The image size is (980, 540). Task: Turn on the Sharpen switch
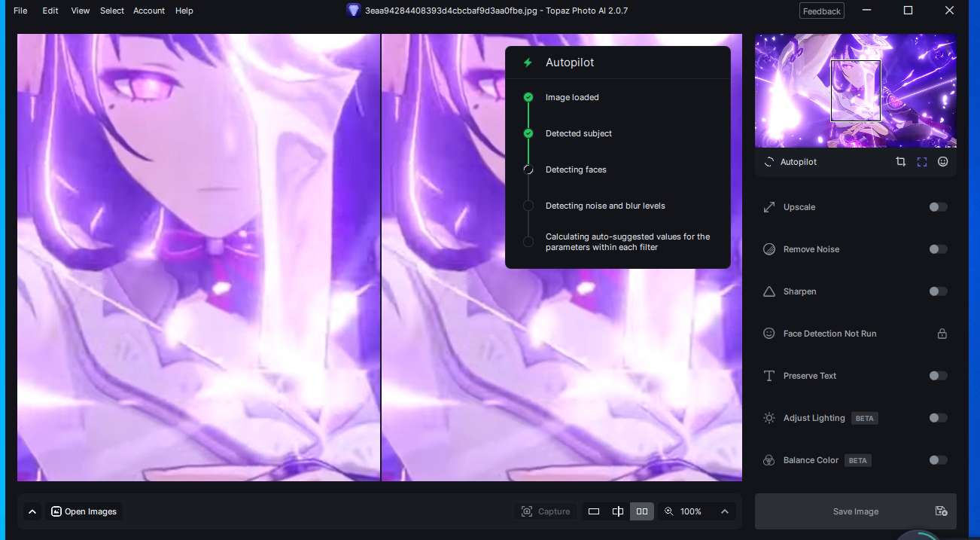click(938, 291)
